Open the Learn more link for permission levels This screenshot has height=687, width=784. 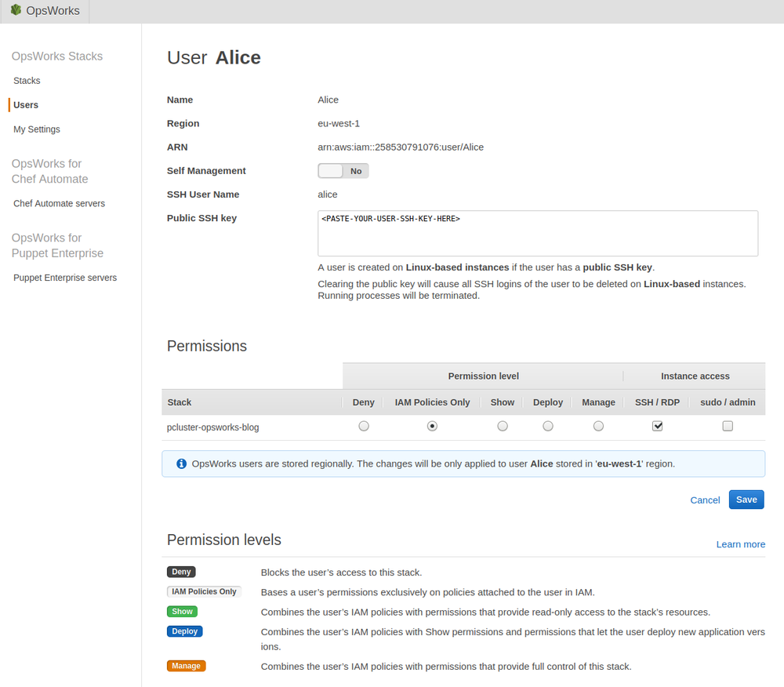[740, 543]
